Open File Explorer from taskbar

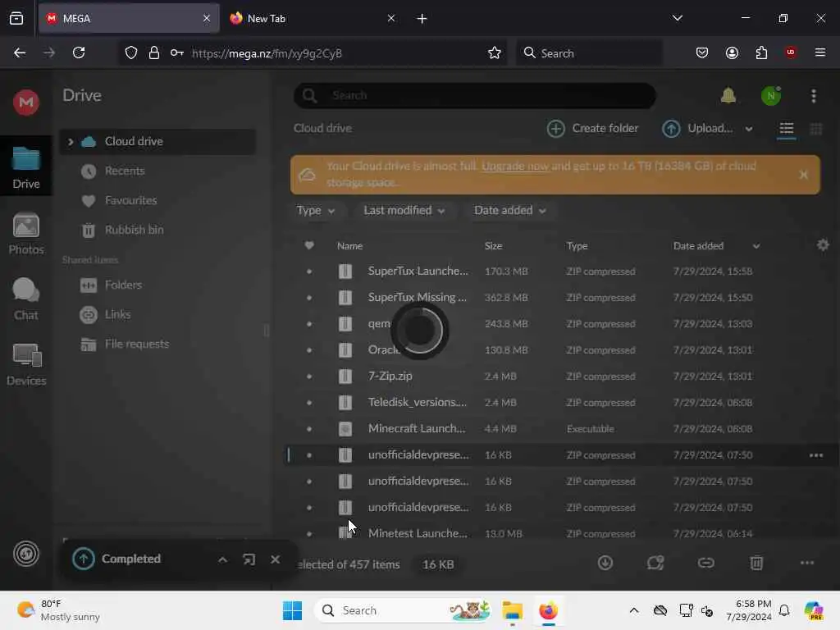click(512, 610)
